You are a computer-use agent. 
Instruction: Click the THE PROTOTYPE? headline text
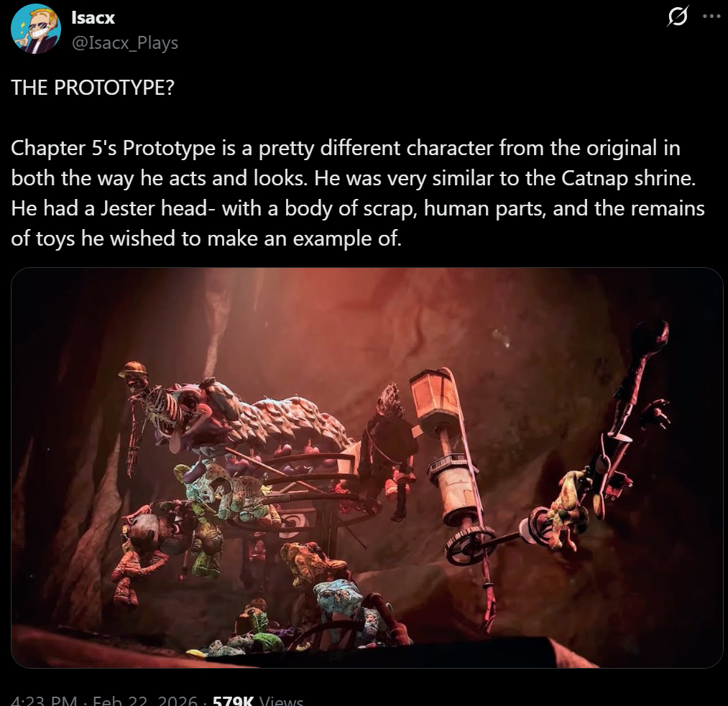[x=93, y=87]
